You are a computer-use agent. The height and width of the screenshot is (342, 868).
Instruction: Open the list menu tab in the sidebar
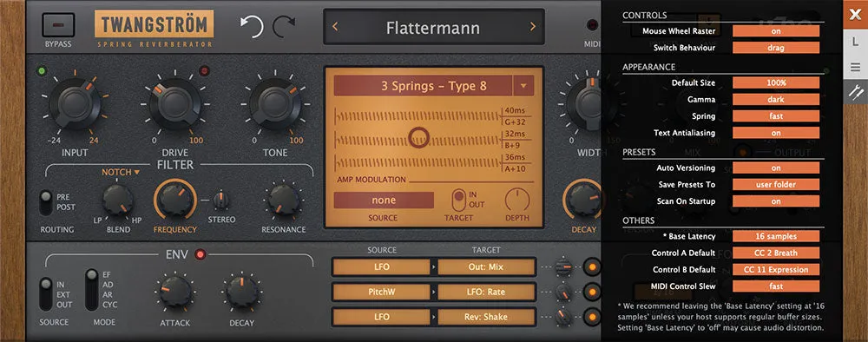coord(855,67)
